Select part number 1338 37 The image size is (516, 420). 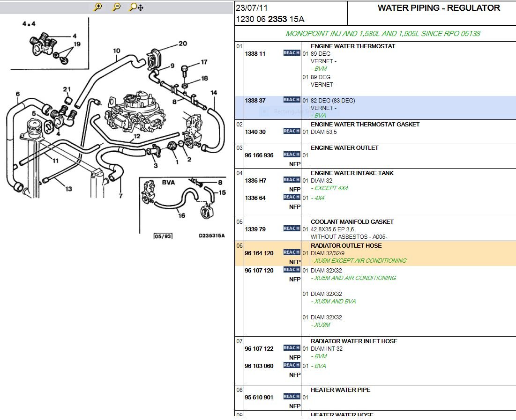pyautogui.click(x=255, y=101)
